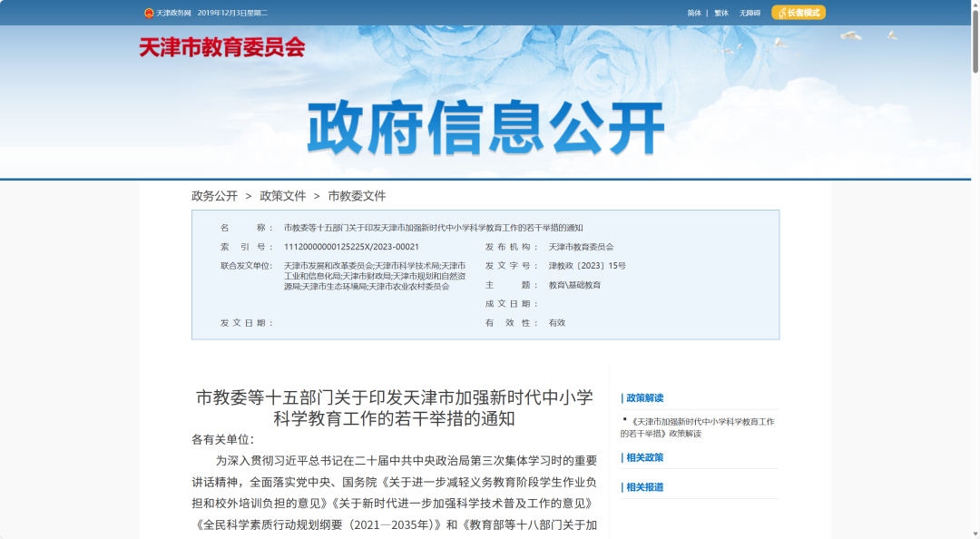This screenshot has height=539, width=980.
Task: Click the scrollbar track to scroll the page
Action: coord(974,272)
